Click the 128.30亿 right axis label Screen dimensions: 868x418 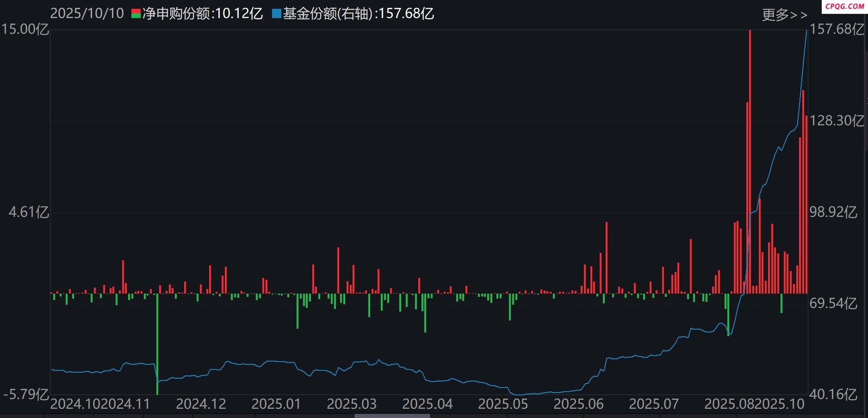837,121
